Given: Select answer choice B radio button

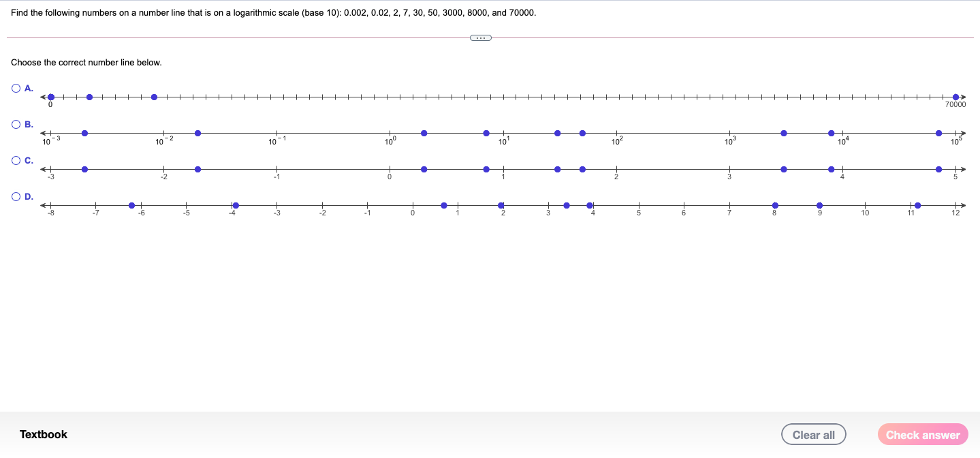Looking at the screenshot, I should (15, 124).
